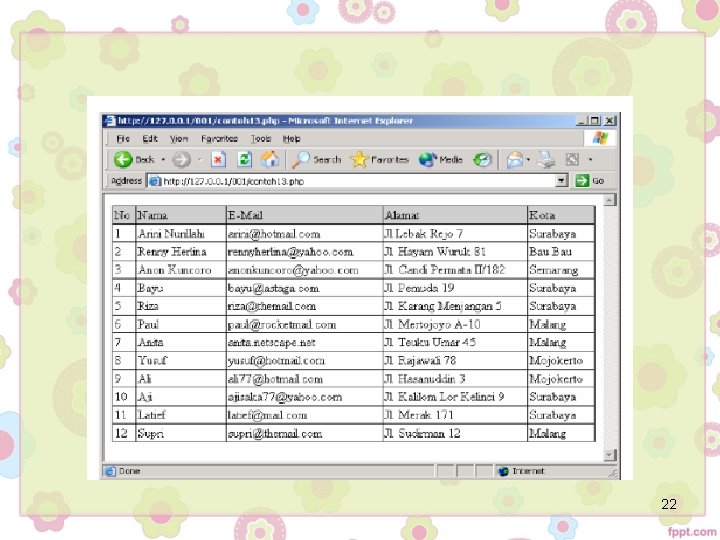Click address Jl. Hasanuddin 3

(425, 379)
